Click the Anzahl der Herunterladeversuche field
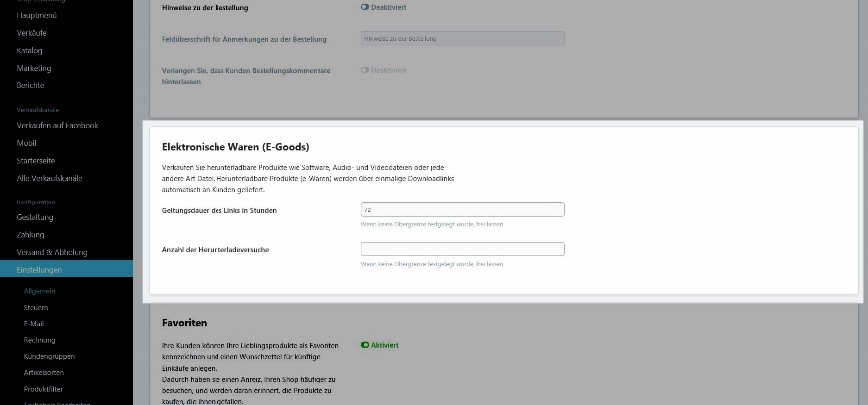This screenshot has height=405, width=868. (x=462, y=249)
